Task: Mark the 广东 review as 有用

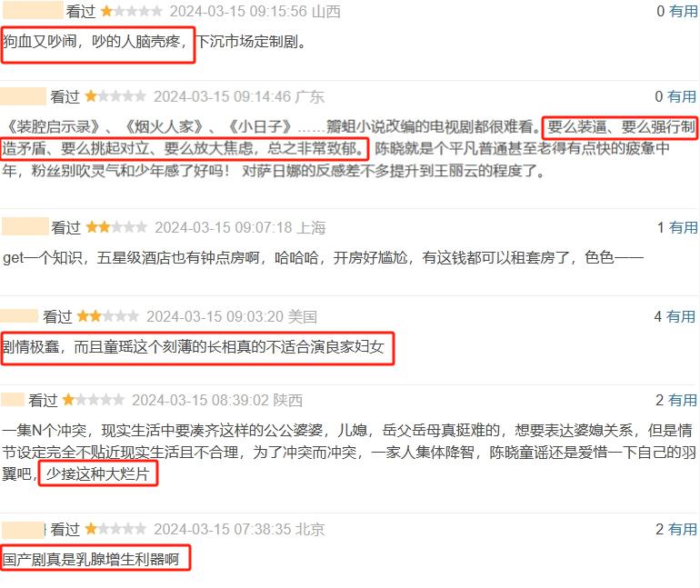Action: [682, 96]
